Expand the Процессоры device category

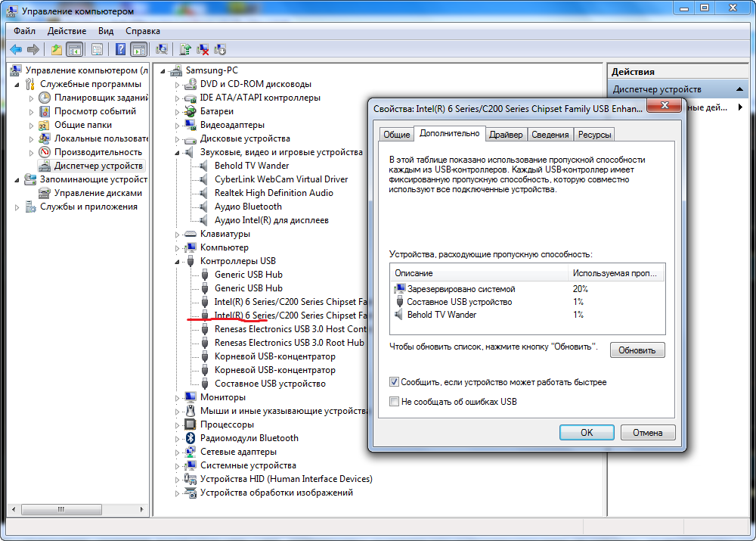tap(178, 424)
